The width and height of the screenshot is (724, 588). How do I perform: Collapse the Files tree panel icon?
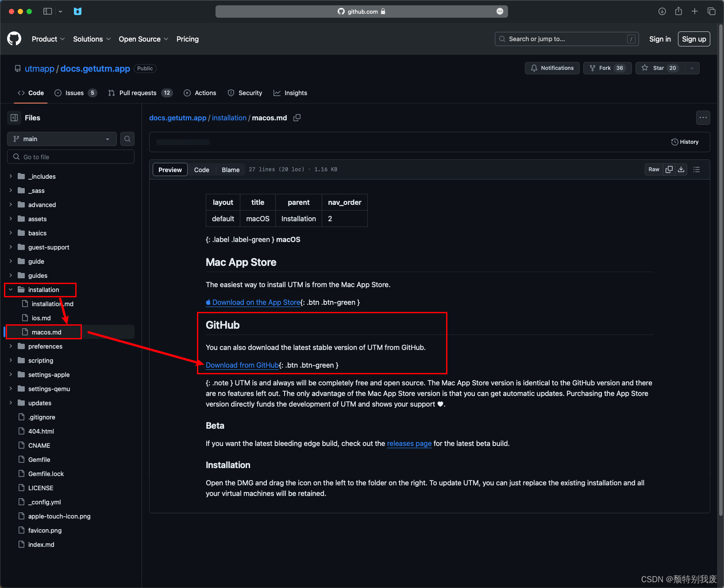pos(14,118)
